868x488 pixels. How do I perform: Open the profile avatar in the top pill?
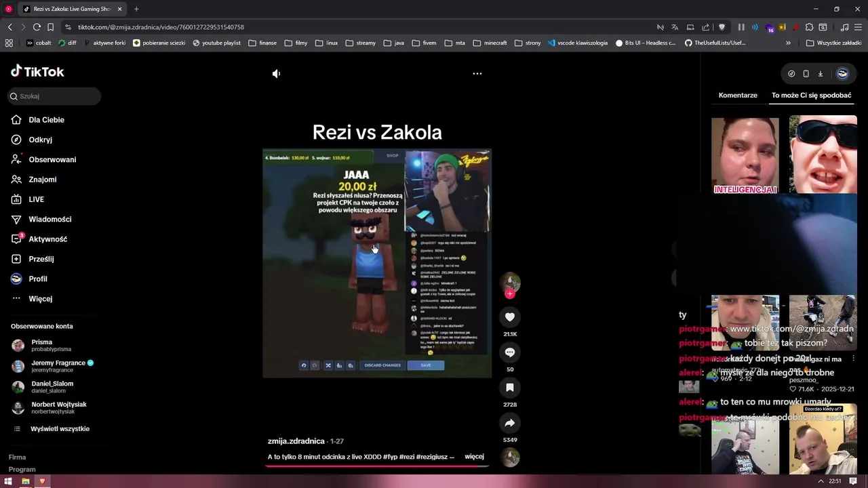tap(842, 74)
